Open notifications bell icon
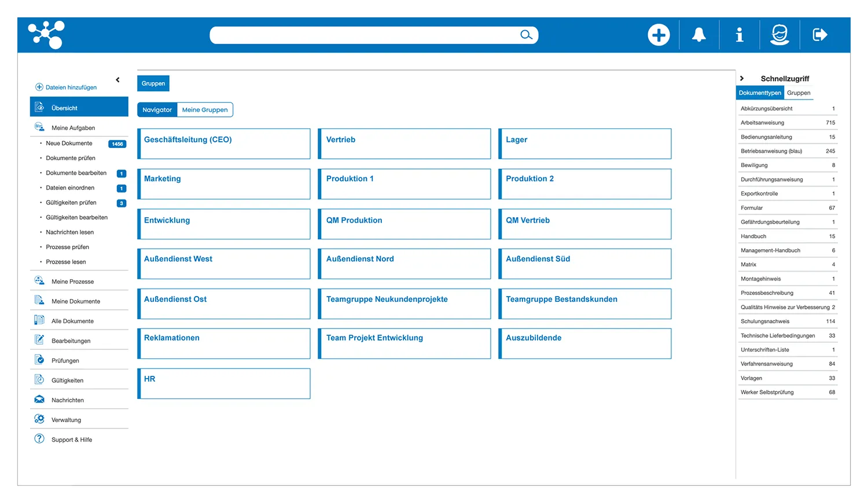The image size is (868, 503). tap(699, 35)
